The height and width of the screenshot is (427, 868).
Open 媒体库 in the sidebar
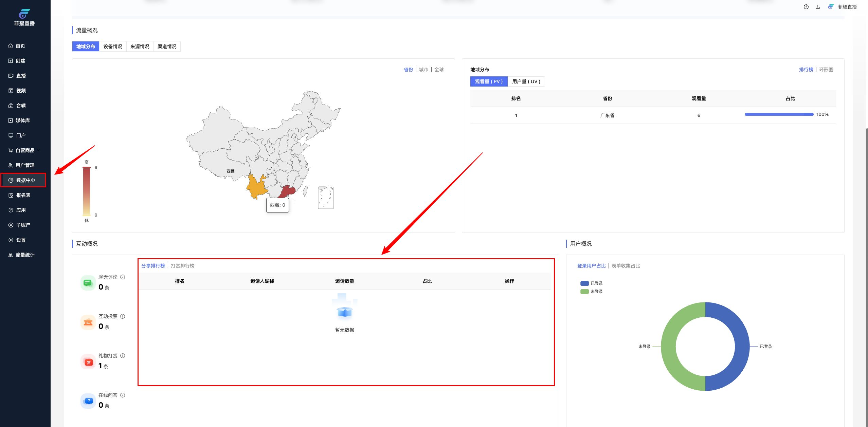22,120
